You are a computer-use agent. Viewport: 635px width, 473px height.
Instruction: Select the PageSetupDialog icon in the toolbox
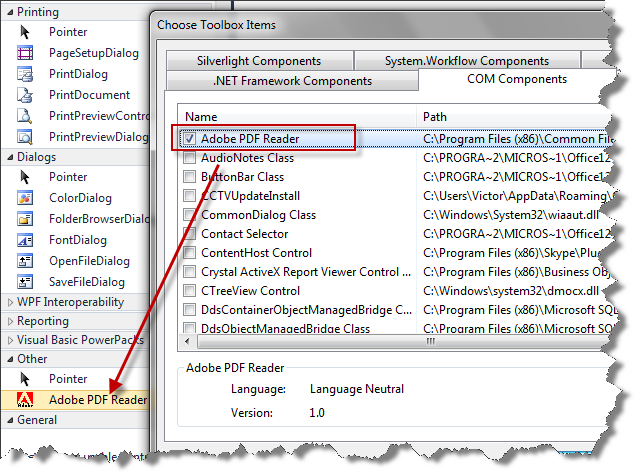(25, 53)
